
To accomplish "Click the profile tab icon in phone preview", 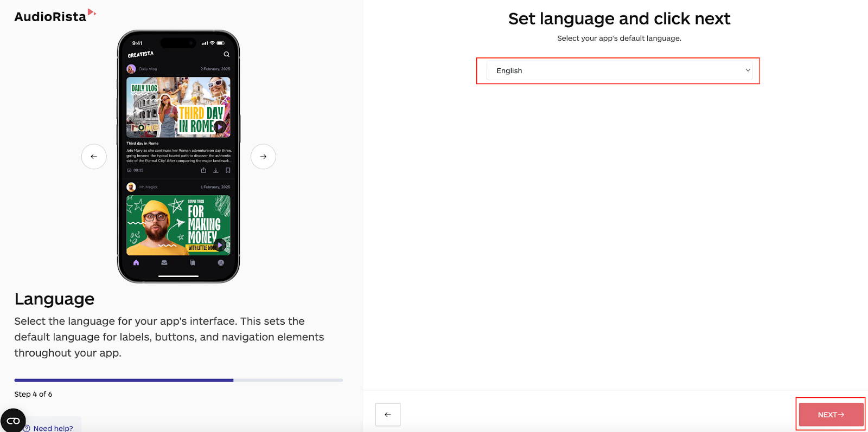I will (221, 262).
